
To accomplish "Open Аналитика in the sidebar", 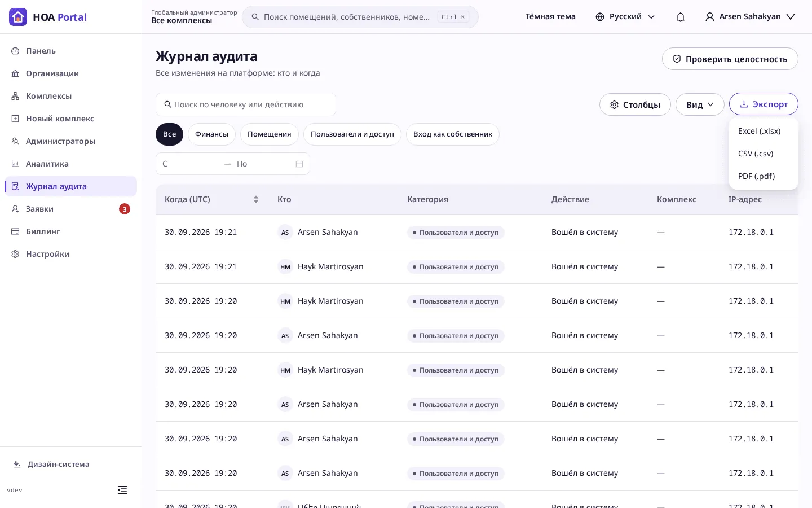I will pos(70,164).
